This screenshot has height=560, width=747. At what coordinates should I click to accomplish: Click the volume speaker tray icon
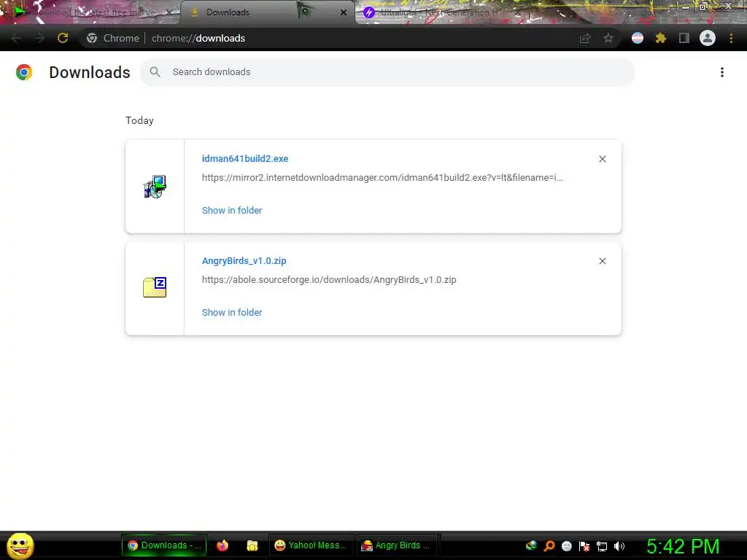[x=619, y=546]
